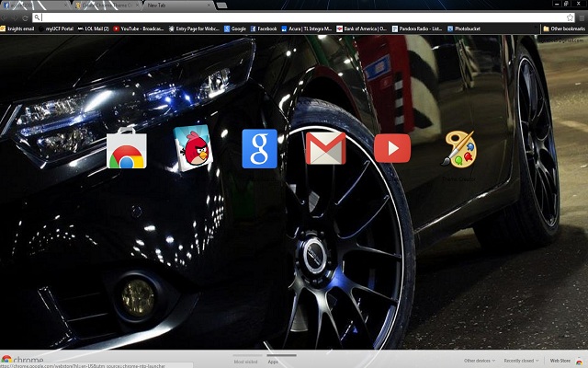The image size is (588, 368).
Task: Open the Chrome hamburger menu
Action: coord(582,17)
